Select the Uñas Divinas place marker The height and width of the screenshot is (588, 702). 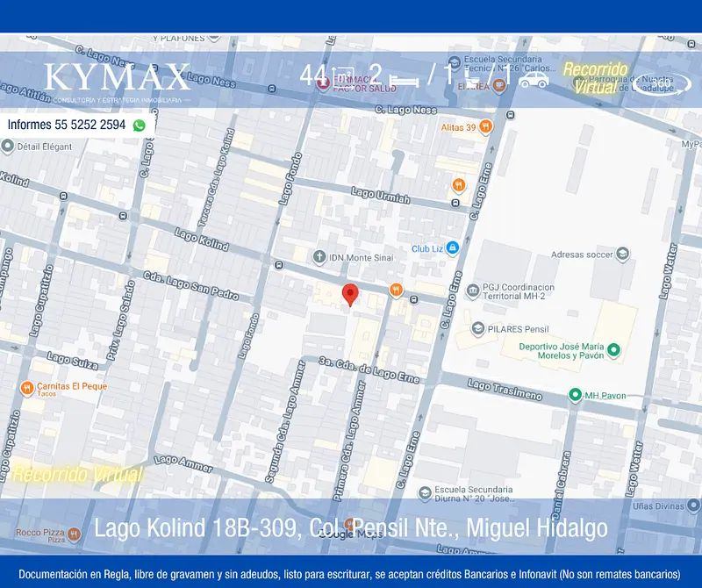pyautogui.click(x=693, y=506)
